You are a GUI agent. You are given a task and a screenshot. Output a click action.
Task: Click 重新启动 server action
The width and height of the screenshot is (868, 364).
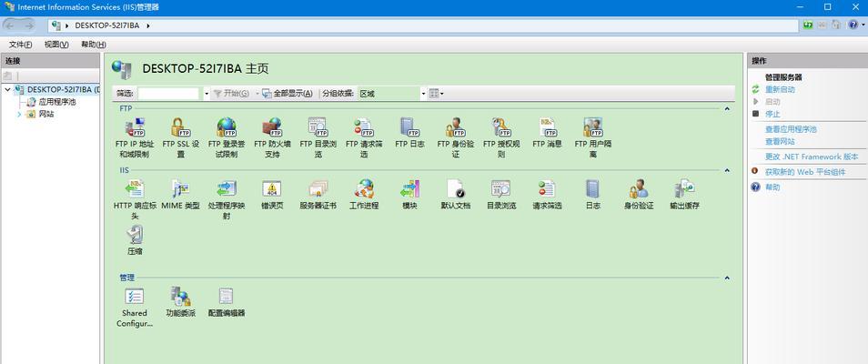pyautogui.click(x=780, y=89)
